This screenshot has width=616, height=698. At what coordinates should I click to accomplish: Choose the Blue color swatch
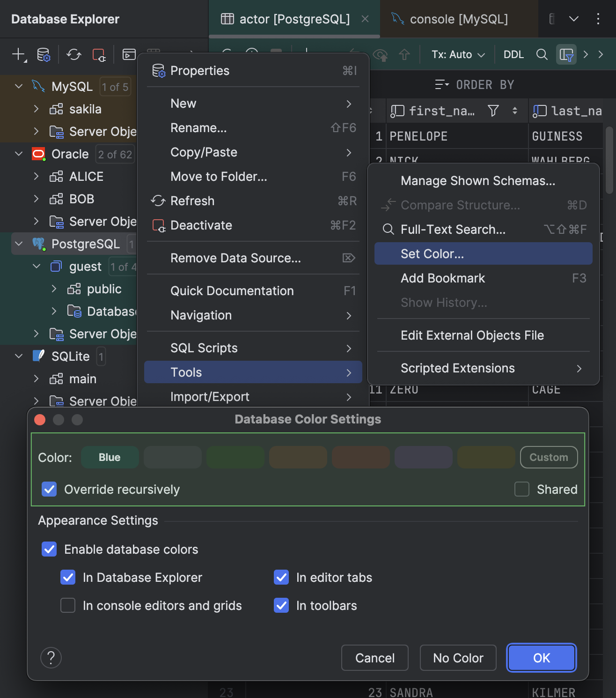coord(110,457)
